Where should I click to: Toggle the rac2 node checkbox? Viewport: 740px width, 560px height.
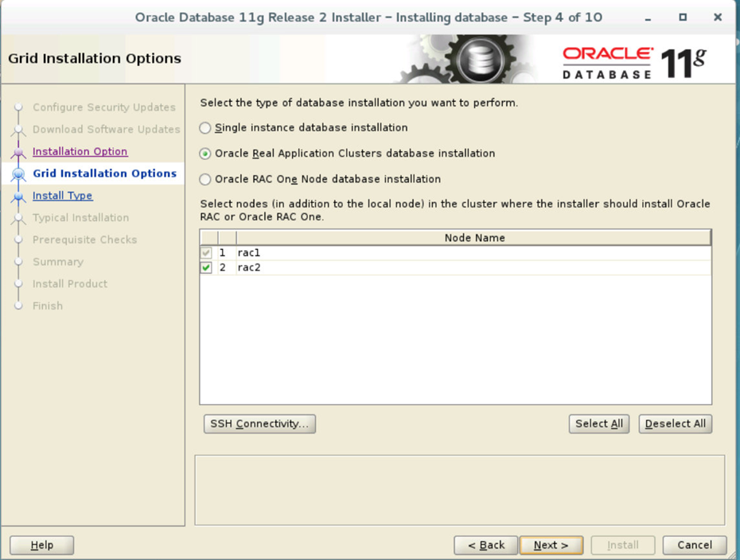(206, 267)
